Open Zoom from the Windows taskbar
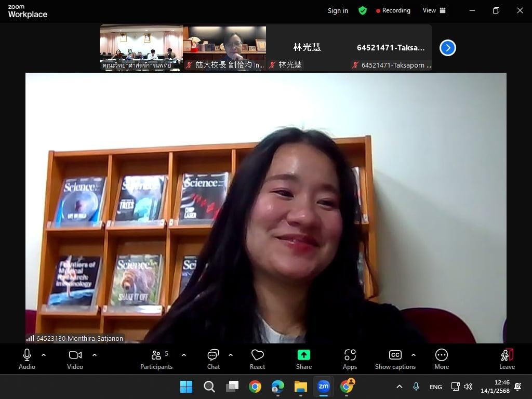Image resolution: width=532 pixels, height=399 pixels. [323, 387]
